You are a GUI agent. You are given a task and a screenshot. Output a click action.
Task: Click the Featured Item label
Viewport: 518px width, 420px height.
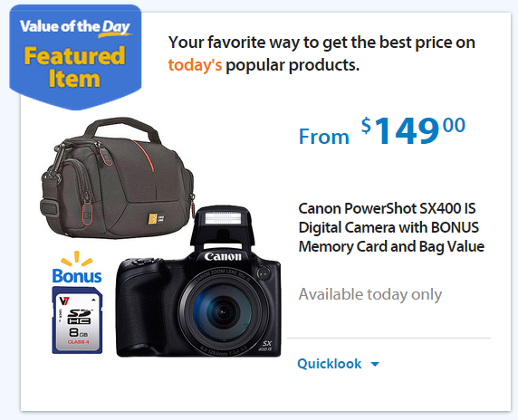click(x=74, y=67)
